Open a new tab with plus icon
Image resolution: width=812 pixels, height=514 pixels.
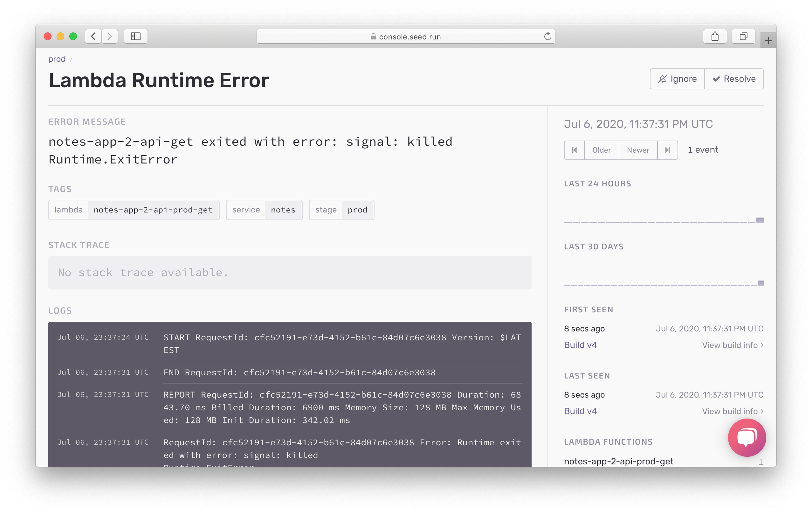[x=768, y=41]
